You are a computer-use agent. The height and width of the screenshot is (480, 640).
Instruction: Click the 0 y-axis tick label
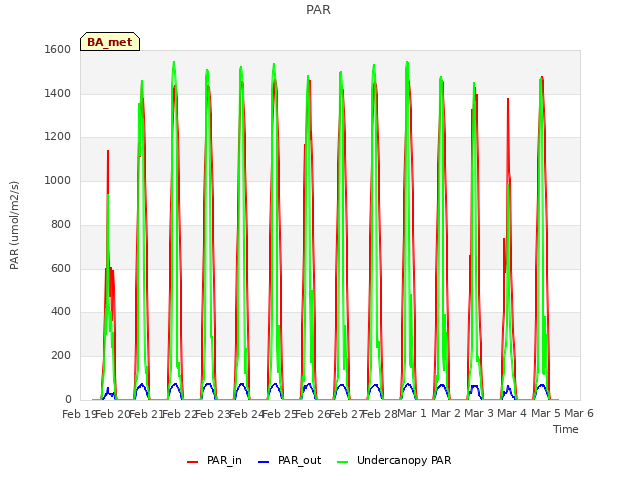tap(68, 399)
